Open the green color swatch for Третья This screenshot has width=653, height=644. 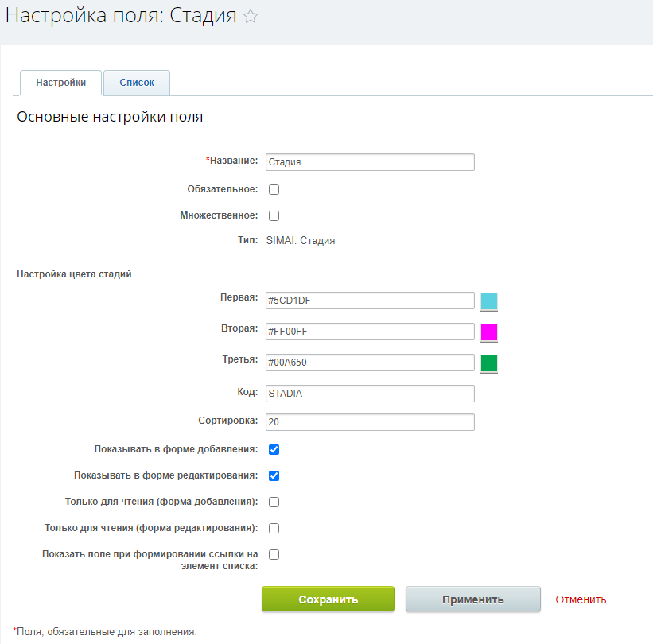[x=489, y=363]
